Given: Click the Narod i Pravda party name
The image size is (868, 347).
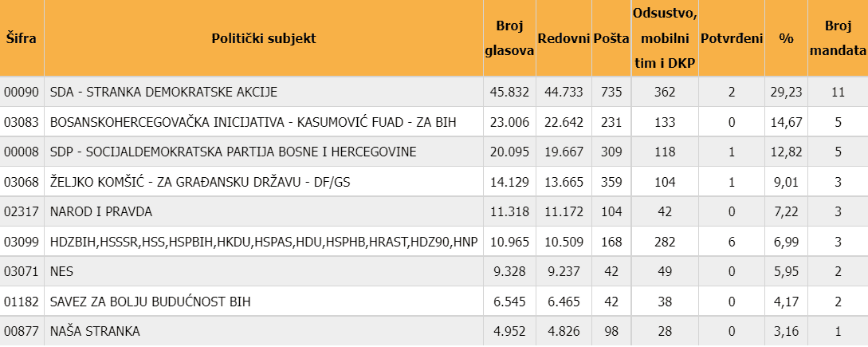Looking at the screenshot, I should [x=100, y=211].
